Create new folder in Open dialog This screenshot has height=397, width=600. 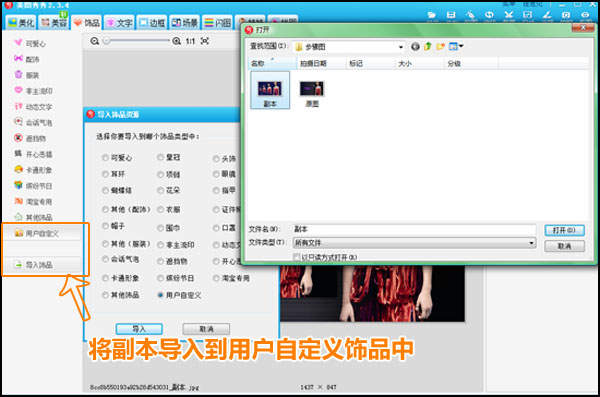440,47
